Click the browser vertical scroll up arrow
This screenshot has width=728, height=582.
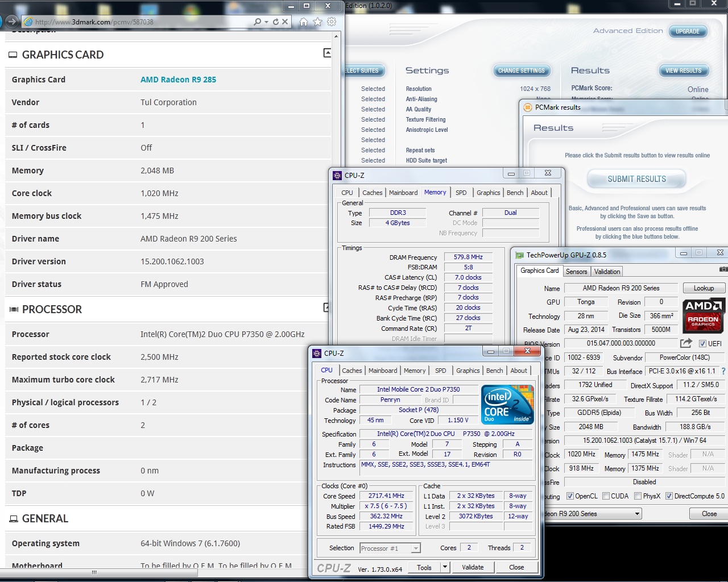[x=336, y=36]
